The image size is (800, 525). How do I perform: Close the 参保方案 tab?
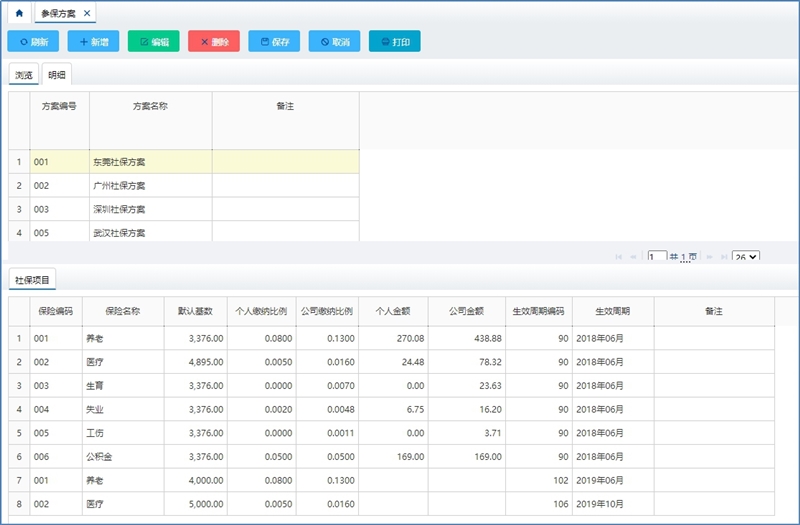tap(87, 14)
